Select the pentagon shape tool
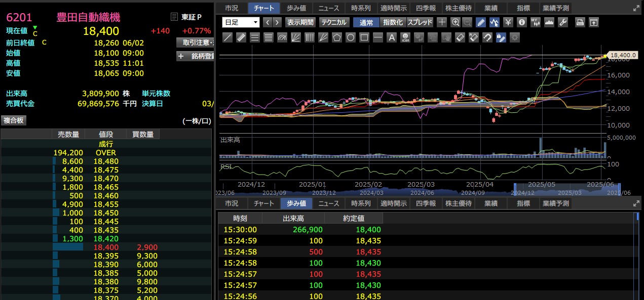The height and width of the screenshot is (300, 644). click(337, 37)
